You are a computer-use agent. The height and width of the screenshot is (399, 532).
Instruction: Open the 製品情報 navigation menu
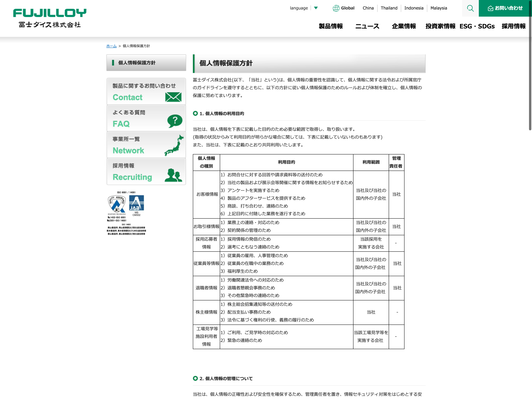[x=331, y=26]
